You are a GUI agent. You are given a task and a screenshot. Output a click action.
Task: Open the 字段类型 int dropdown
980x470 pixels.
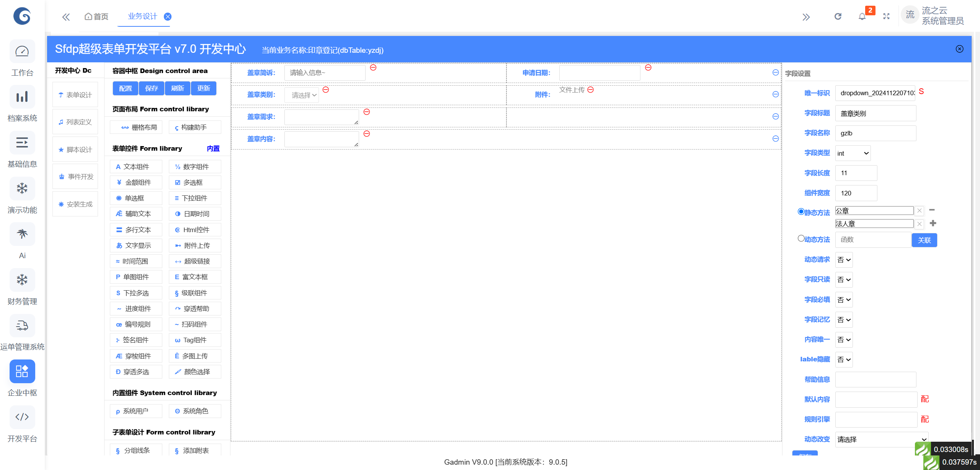click(x=853, y=153)
